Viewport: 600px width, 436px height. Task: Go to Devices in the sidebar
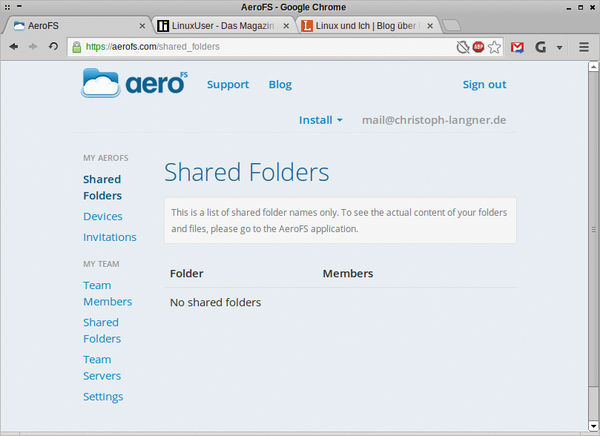tap(103, 216)
